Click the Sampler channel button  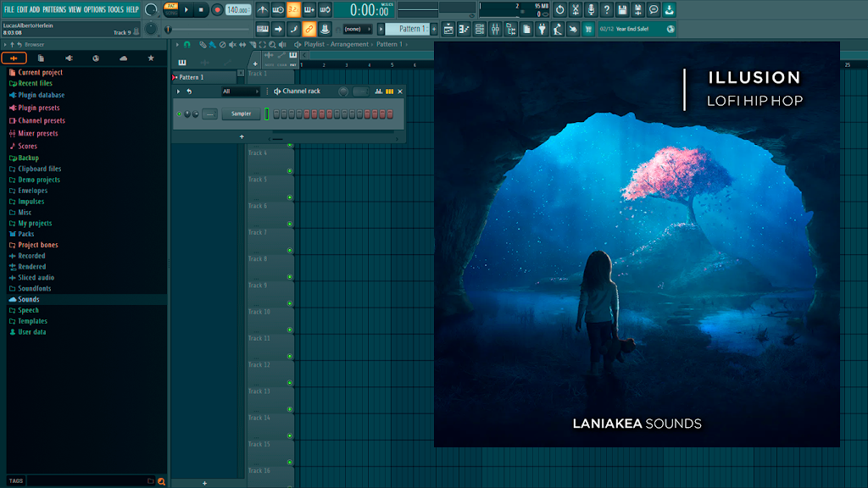[x=241, y=114]
